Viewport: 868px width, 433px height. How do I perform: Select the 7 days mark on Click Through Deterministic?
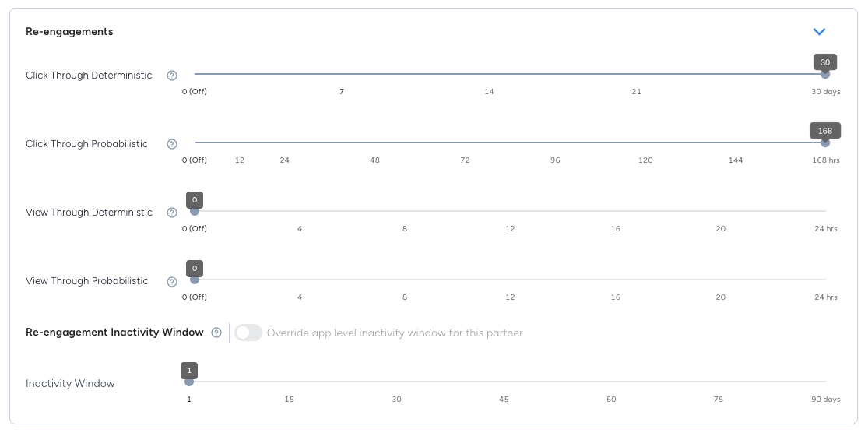pyautogui.click(x=342, y=74)
